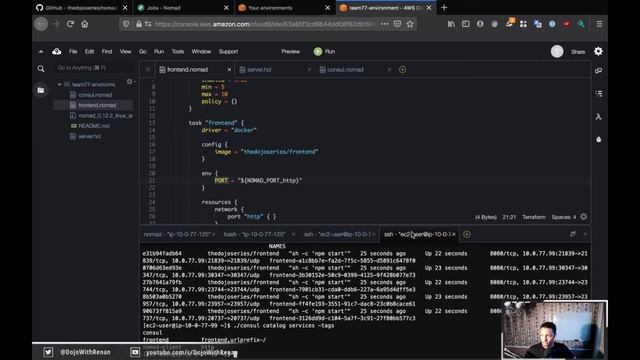Select the nomad_0.12.2_linux file
Viewport: 640px width, 360px height.
tap(105, 116)
